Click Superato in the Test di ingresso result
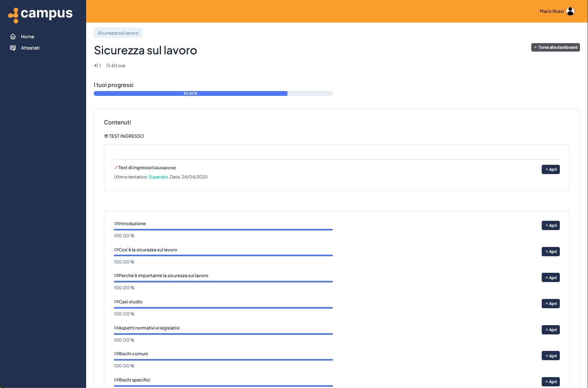Image resolution: width=588 pixels, height=388 pixels. point(158,177)
